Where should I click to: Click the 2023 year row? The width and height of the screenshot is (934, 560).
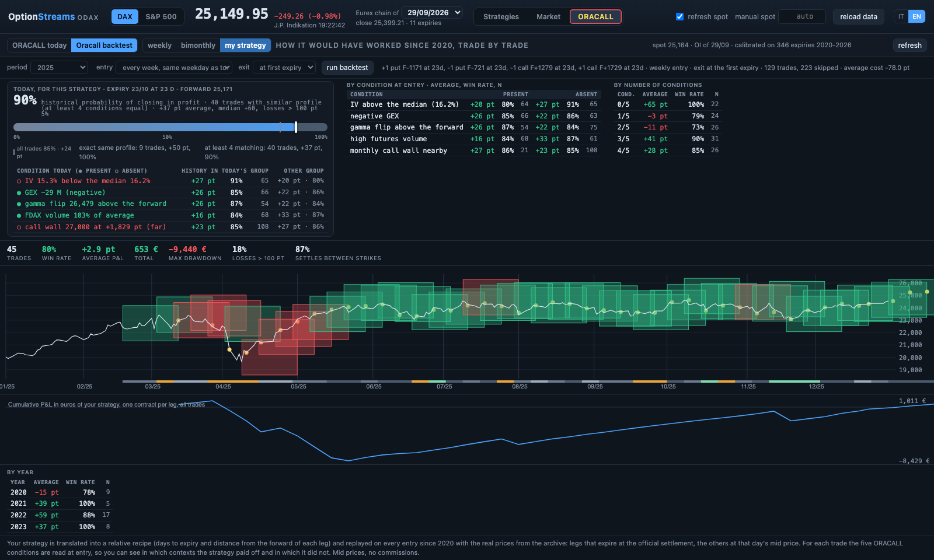pyautogui.click(x=60, y=527)
